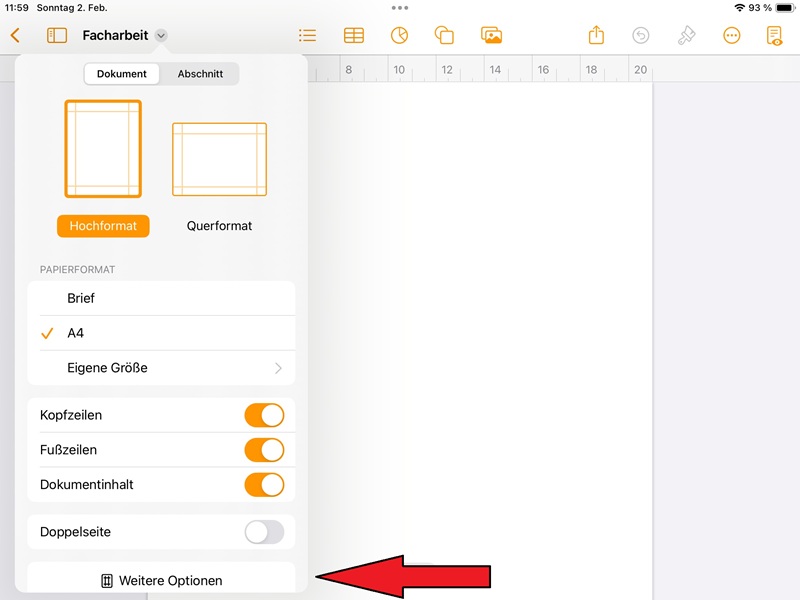Viewport: 800px width, 600px height.
Task: Insert a table using the table icon
Action: pyautogui.click(x=354, y=35)
